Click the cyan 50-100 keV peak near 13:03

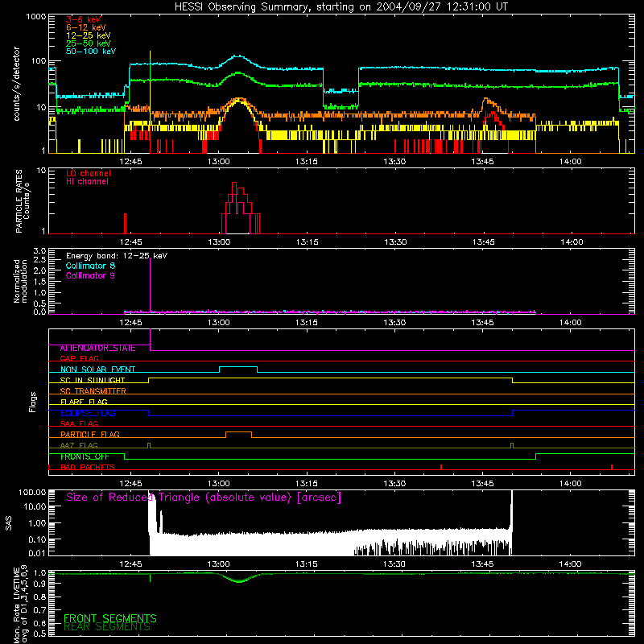238,57
